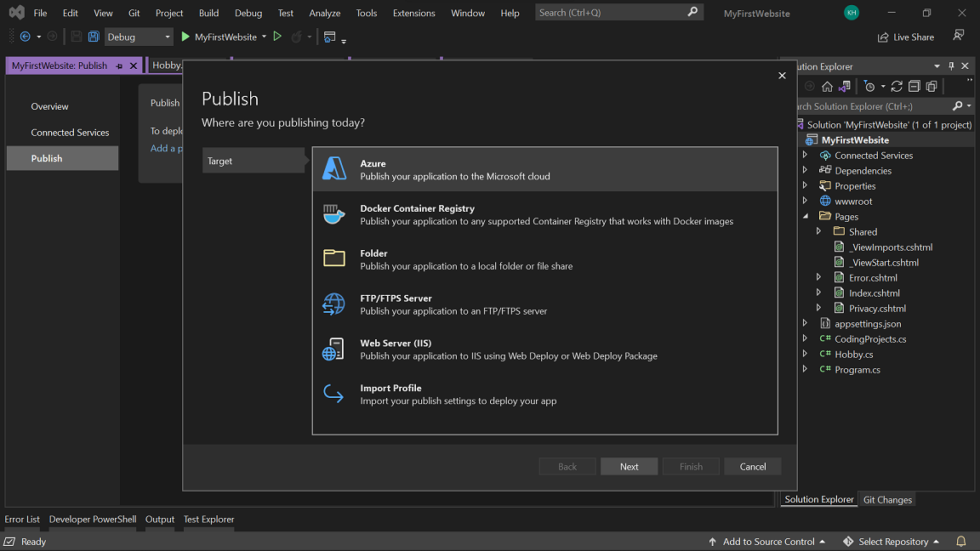Click the Show All Files icon

[x=932, y=86]
